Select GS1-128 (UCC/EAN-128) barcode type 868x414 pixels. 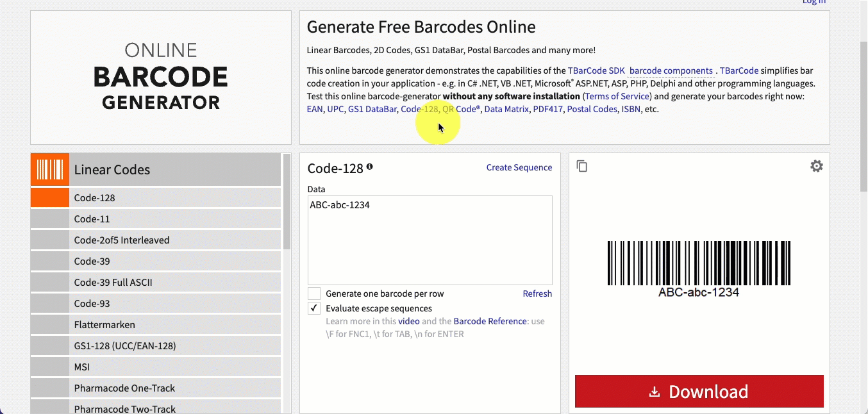click(x=125, y=346)
